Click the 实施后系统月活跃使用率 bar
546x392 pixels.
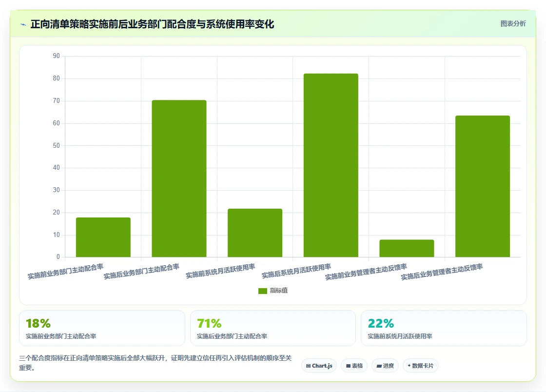[x=331, y=165]
